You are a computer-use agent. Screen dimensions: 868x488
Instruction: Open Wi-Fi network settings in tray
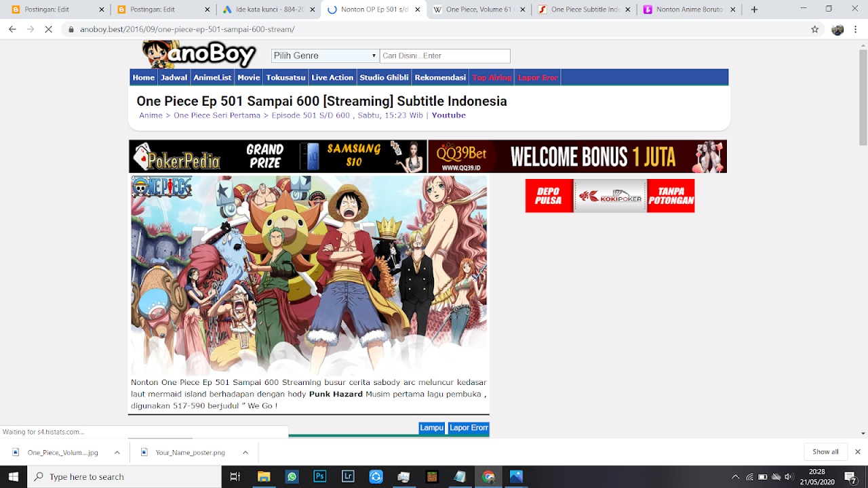749,476
